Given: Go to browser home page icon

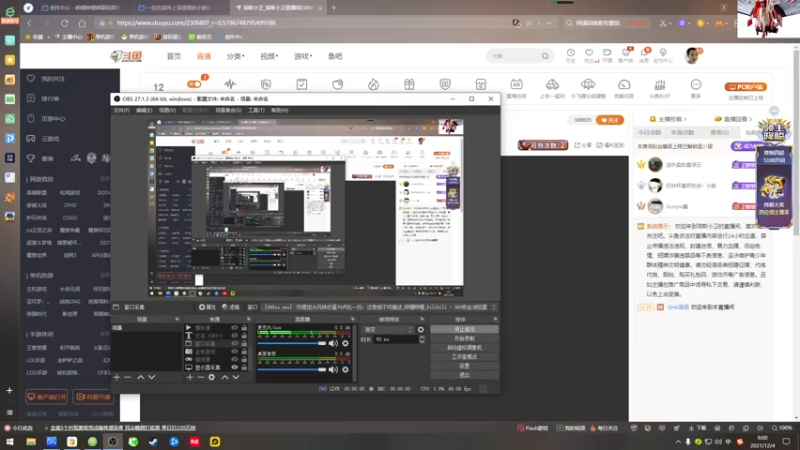Looking at the screenshot, I should 82,23.
